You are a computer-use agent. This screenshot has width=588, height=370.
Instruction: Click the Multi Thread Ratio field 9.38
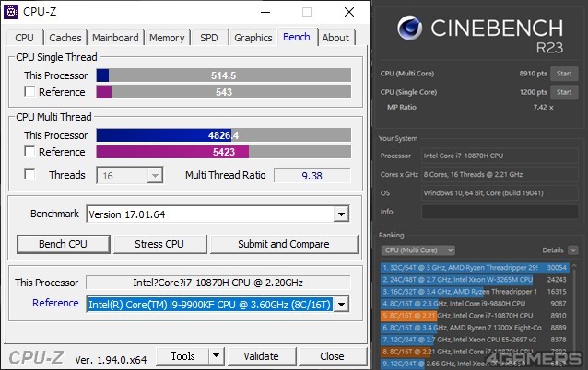pyautogui.click(x=312, y=175)
